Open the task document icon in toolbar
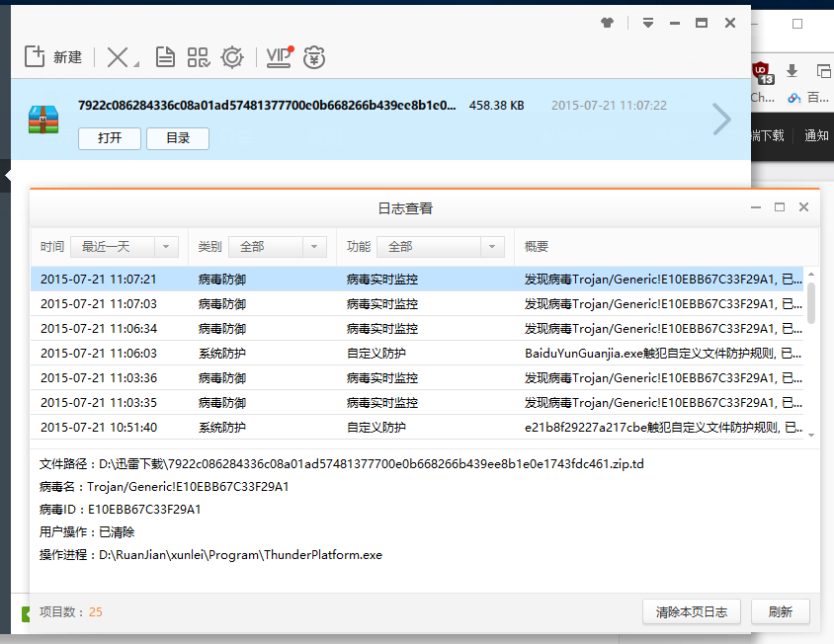The width and height of the screenshot is (834, 644). (x=166, y=57)
